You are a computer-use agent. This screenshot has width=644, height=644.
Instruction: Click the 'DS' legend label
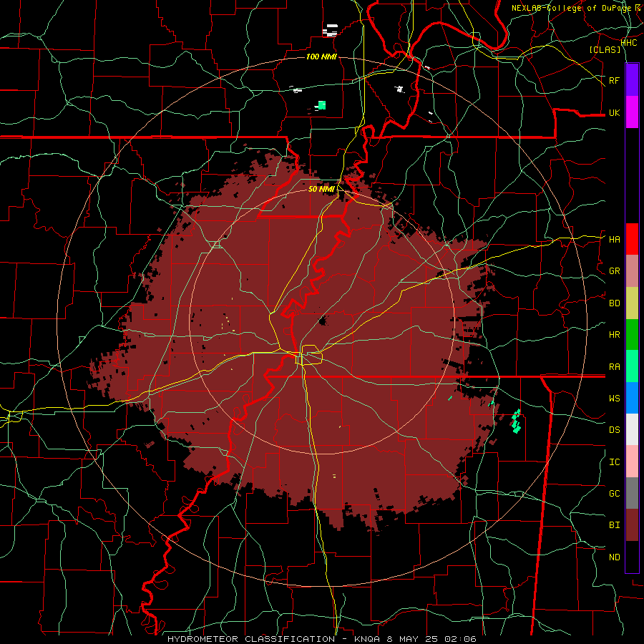click(614, 429)
